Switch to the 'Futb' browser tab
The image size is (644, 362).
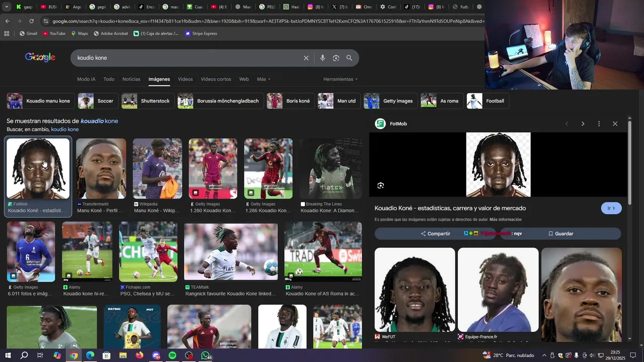coord(461,7)
